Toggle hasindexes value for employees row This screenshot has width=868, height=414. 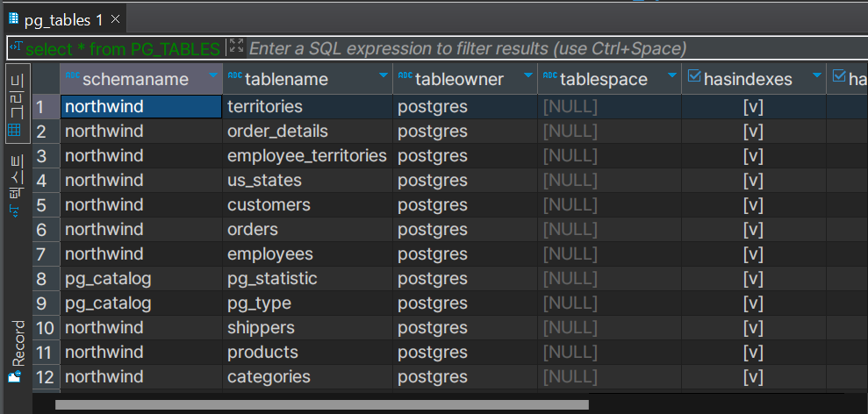click(753, 254)
